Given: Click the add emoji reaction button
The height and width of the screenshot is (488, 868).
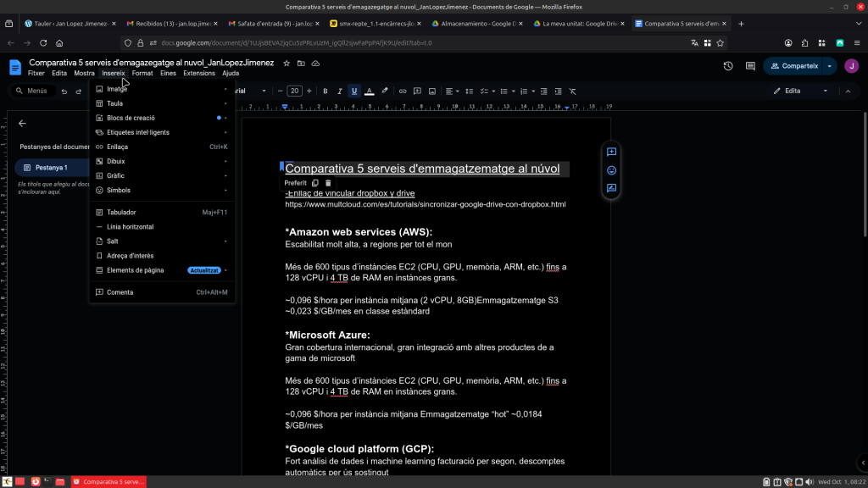Looking at the screenshot, I should pyautogui.click(x=611, y=170).
